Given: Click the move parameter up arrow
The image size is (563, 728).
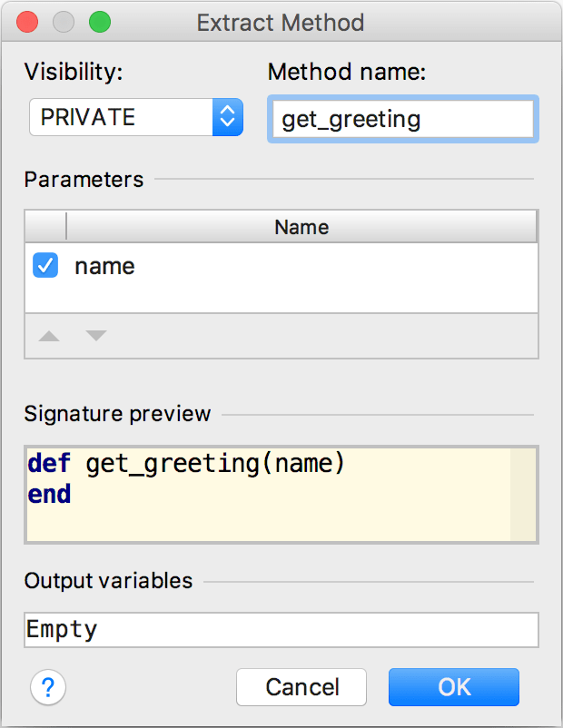Looking at the screenshot, I should (x=47, y=336).
